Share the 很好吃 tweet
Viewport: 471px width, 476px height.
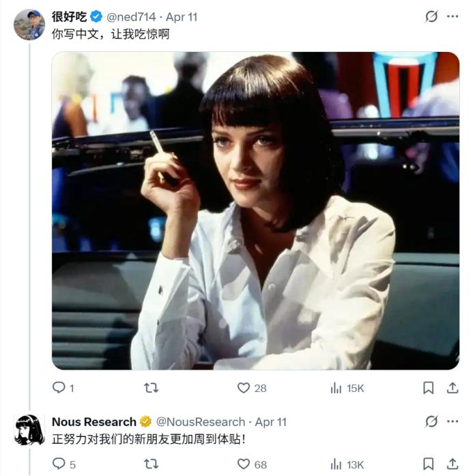tap(452, 388)
